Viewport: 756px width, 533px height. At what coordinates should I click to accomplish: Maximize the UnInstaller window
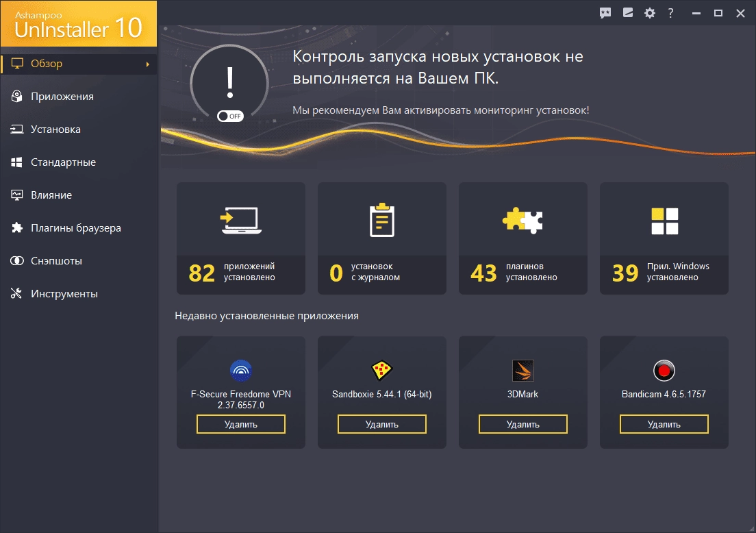click(x=718, y=13)
